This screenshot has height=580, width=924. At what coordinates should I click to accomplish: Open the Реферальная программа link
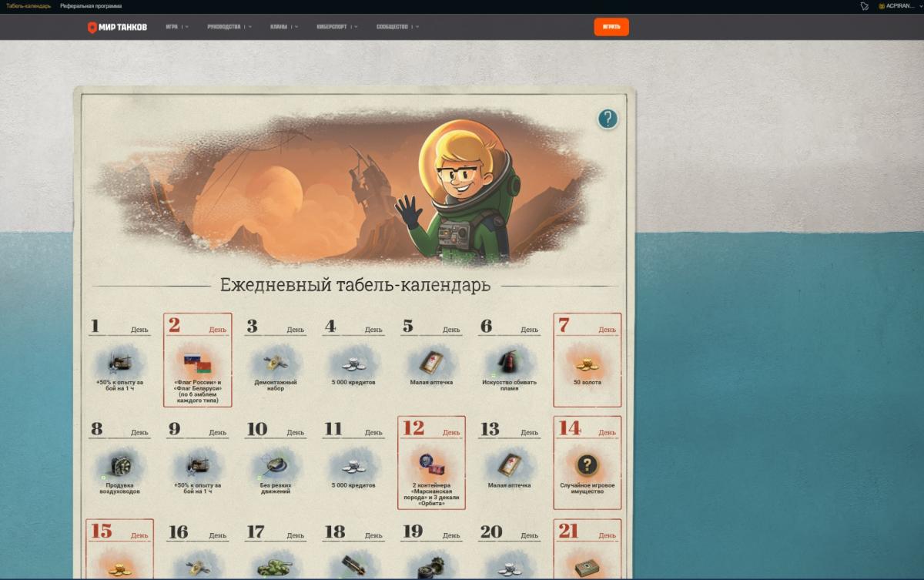(x=91, y=6)
